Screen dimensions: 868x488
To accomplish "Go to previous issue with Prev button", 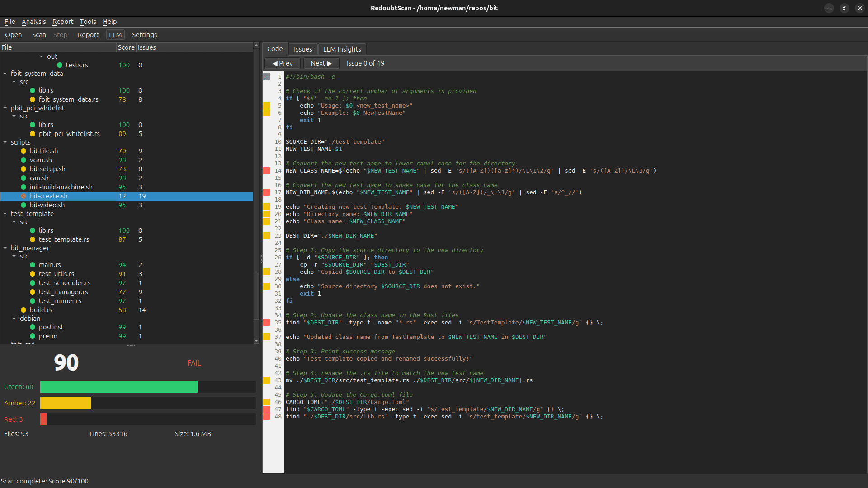I will [283, 63].
